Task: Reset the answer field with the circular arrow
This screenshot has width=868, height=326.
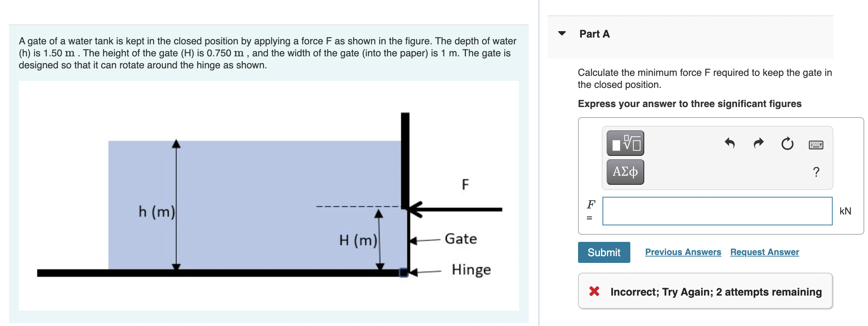Action: pos(787,143)
